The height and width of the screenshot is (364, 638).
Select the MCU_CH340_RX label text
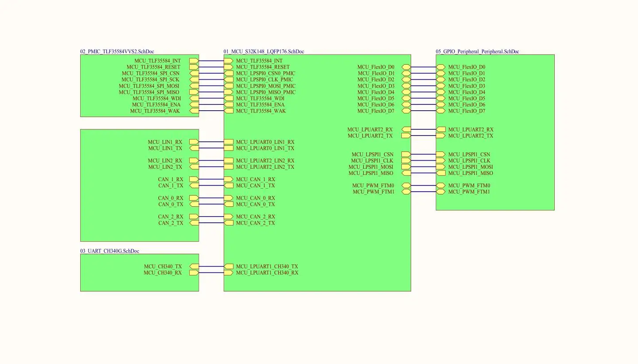[163, 273]
